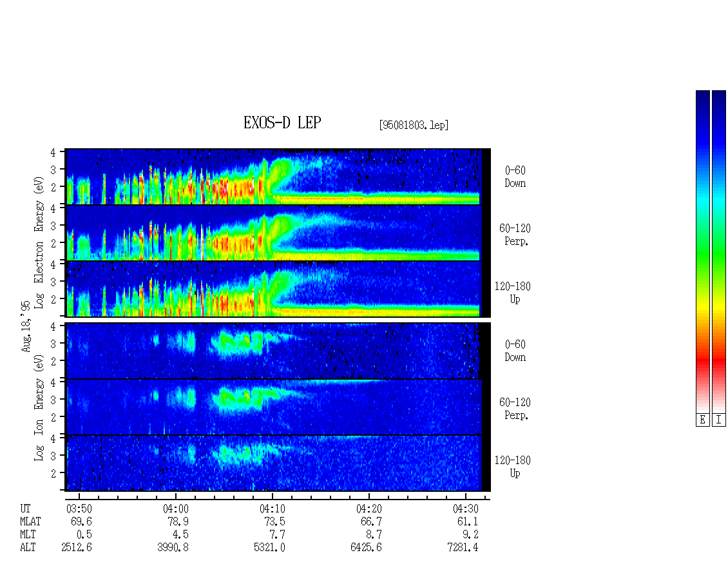
Task: Click the ion color bar above I
Action: (719, 251)
